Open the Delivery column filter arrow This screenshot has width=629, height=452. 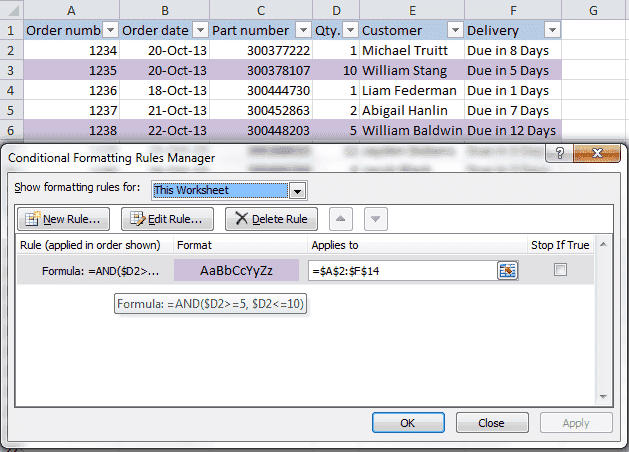coord(549,30)
